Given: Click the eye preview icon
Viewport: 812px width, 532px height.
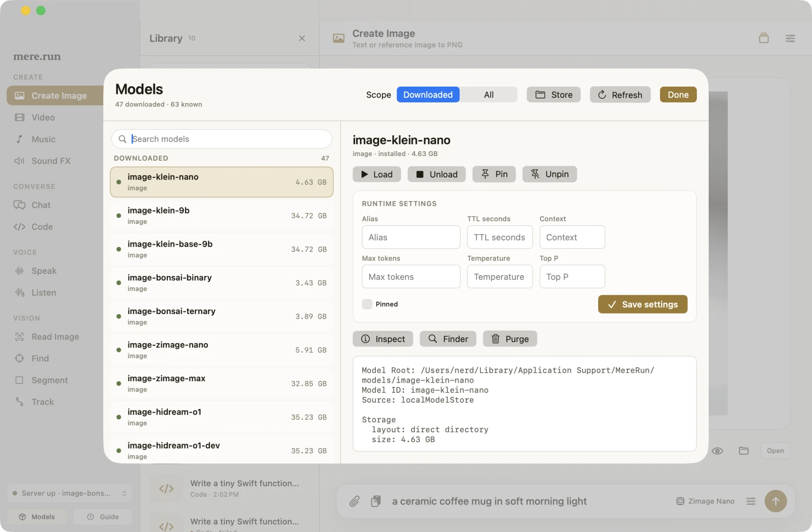Looking at the screenshot, I should (x=717, y=451).
